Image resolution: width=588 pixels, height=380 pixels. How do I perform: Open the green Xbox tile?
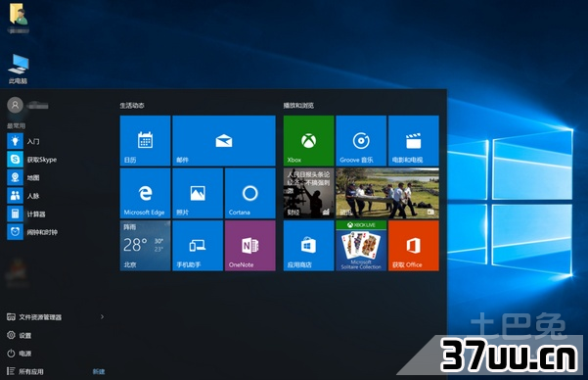308,140
